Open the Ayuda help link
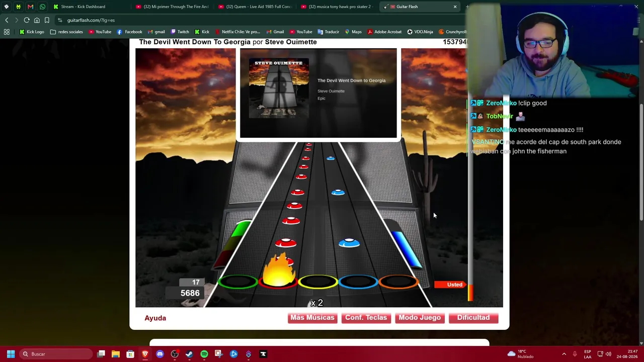 pos(155,318)
